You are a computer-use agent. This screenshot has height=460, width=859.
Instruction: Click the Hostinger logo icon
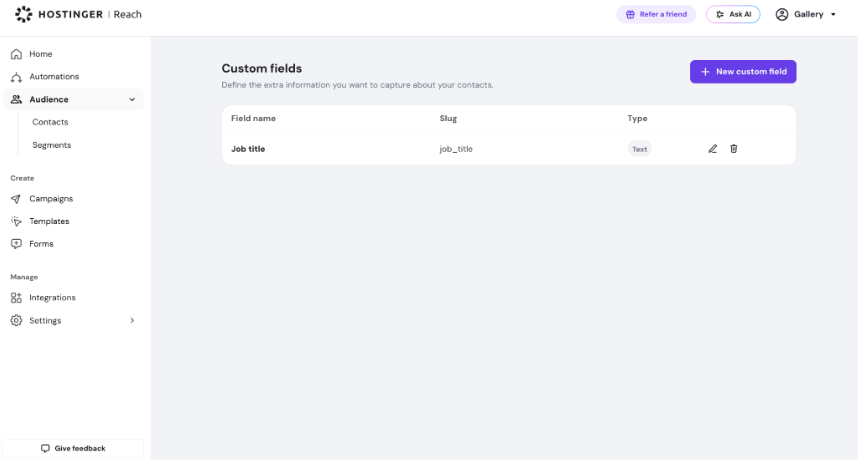[24, 14]
